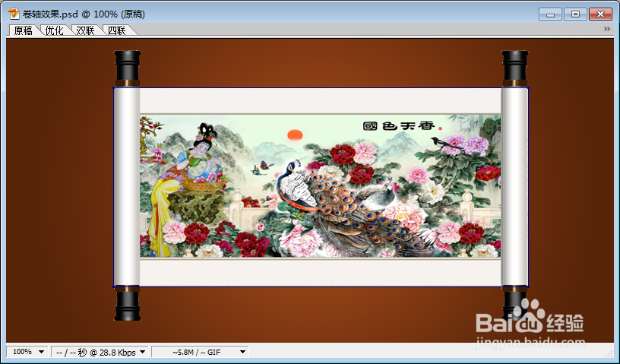Open the 双联 view tab
The image size is (620, 364).
[x=85, y=30]
